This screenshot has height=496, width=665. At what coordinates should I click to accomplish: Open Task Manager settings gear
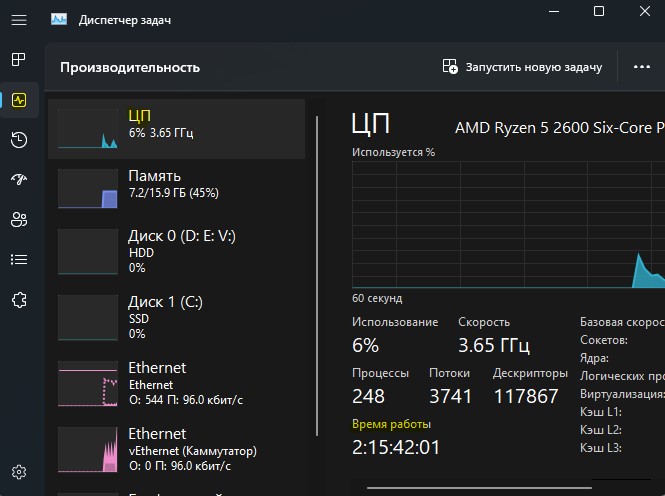(19, 472)
